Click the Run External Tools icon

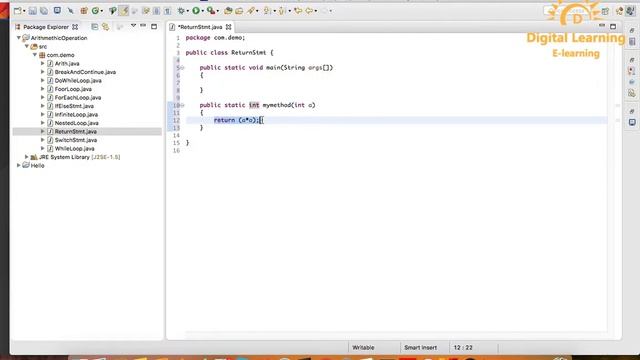pyautogui.click(x=211, y=11)
